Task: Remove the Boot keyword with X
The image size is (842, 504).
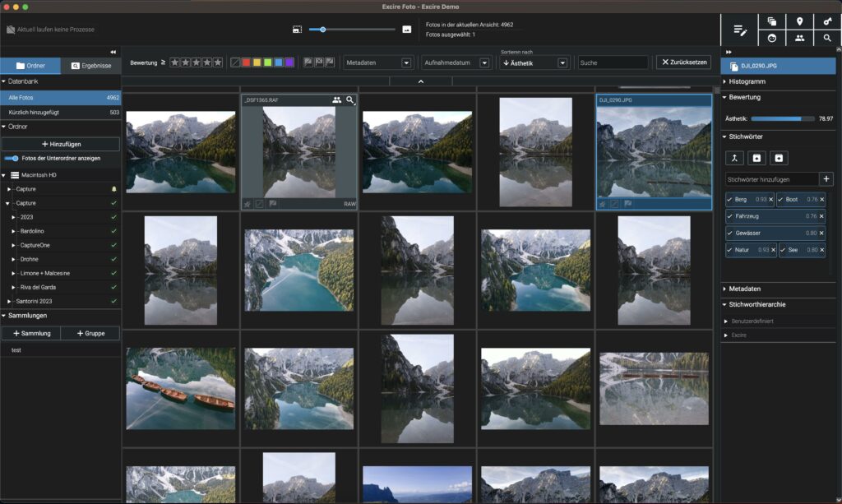Action: tap(821, 200)
